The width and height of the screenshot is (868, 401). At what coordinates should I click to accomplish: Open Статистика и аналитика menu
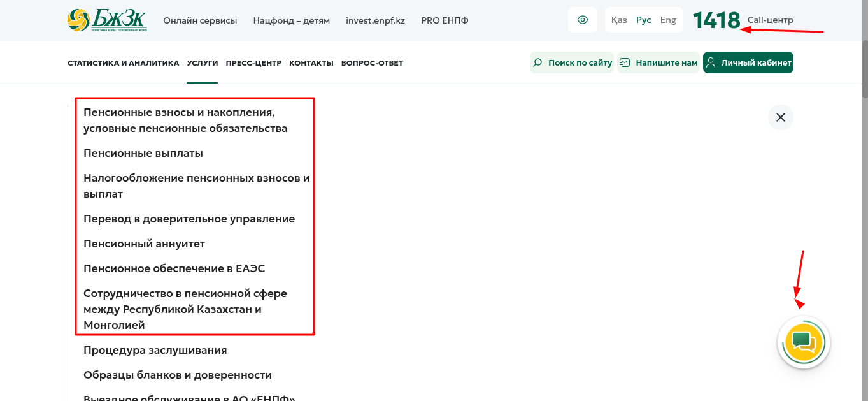click(124, 63)
